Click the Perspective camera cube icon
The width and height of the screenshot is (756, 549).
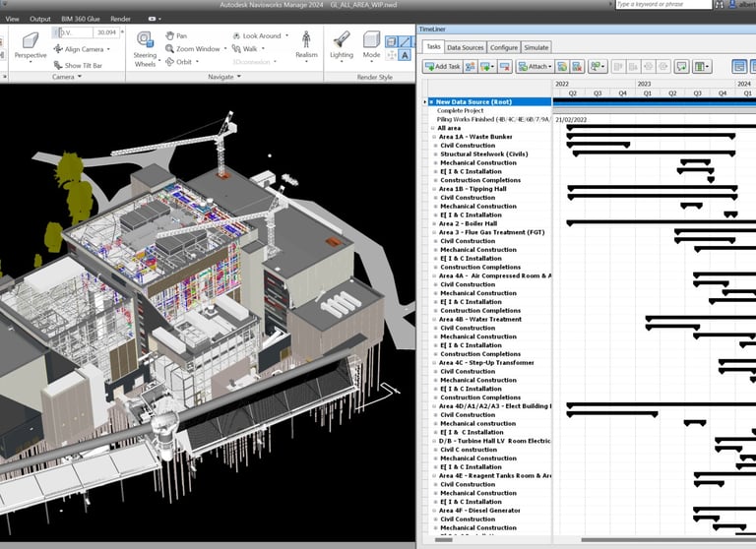click(30, 41)
